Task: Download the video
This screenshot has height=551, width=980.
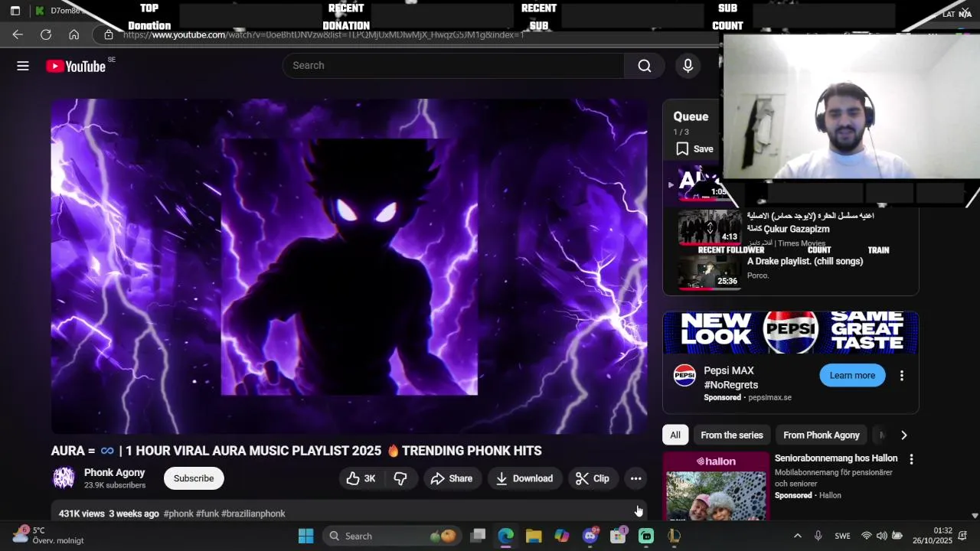Action: click(x=525, y=478)
